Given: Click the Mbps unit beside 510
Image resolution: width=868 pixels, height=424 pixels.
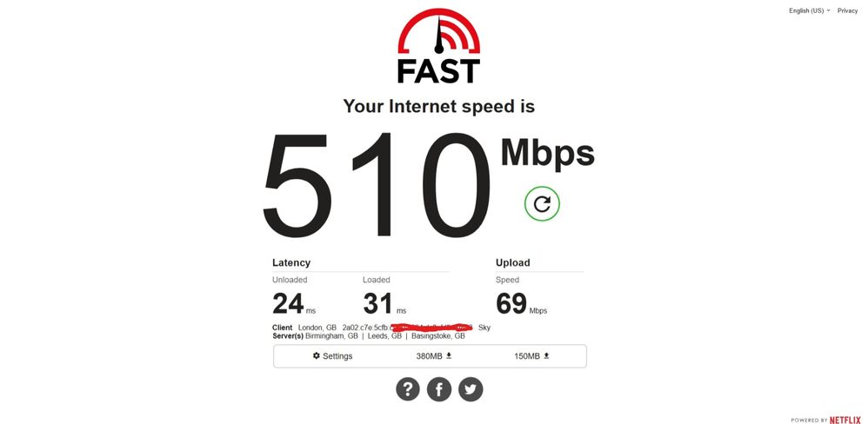Looking at the screenshot, I should [547, 155].
